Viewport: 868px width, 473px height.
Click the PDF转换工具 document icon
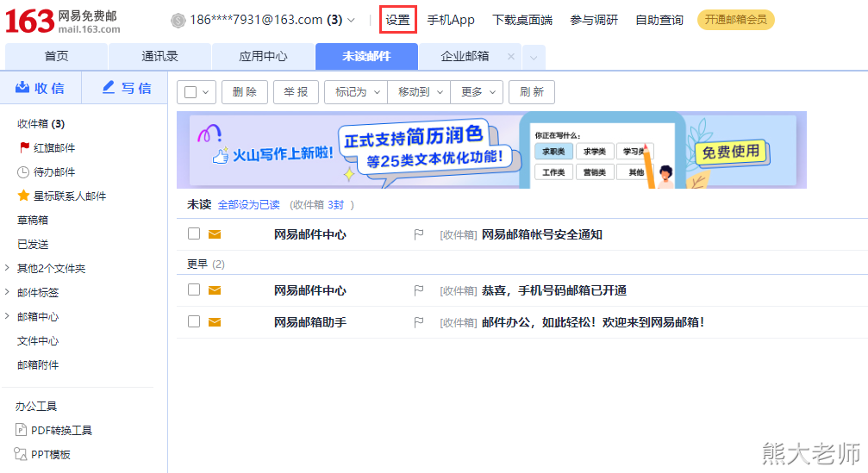pos(21,430)
